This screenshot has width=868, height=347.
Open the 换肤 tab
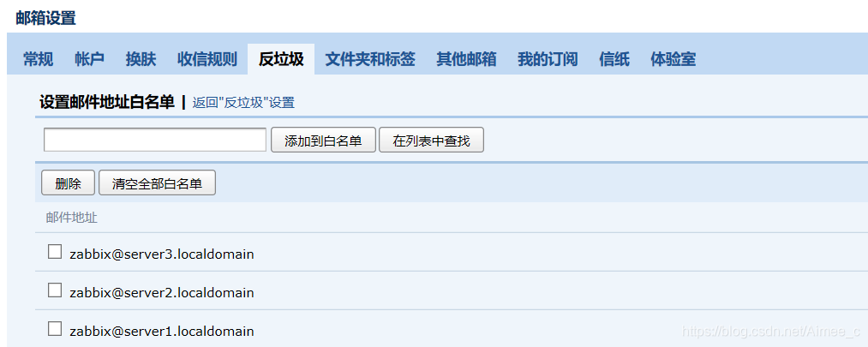141,59
